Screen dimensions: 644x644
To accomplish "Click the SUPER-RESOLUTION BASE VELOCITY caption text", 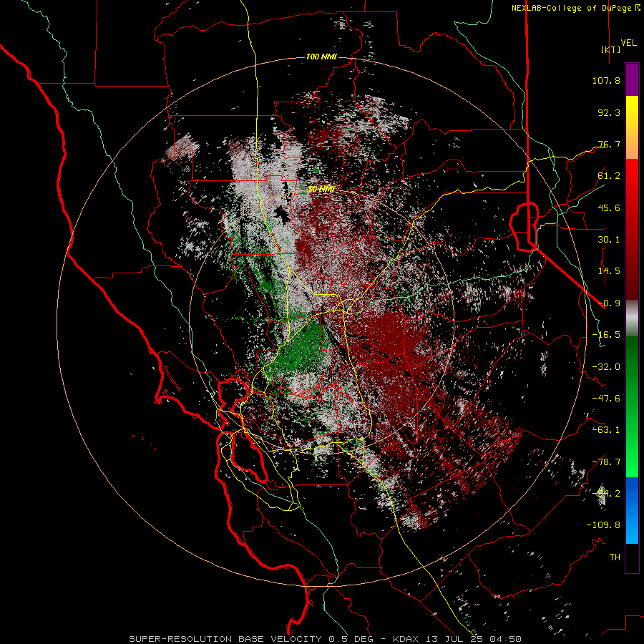I will pos(225,639).
